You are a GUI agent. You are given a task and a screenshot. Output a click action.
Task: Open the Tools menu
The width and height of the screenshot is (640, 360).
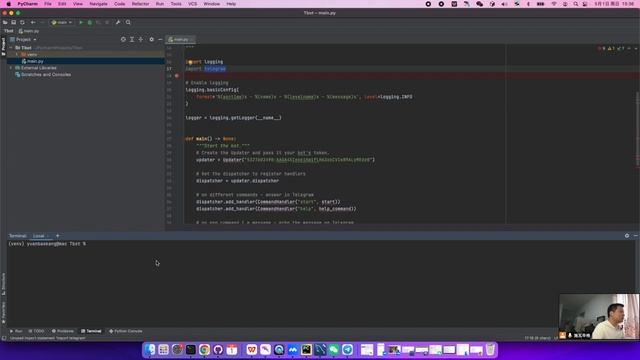(176, 4)
